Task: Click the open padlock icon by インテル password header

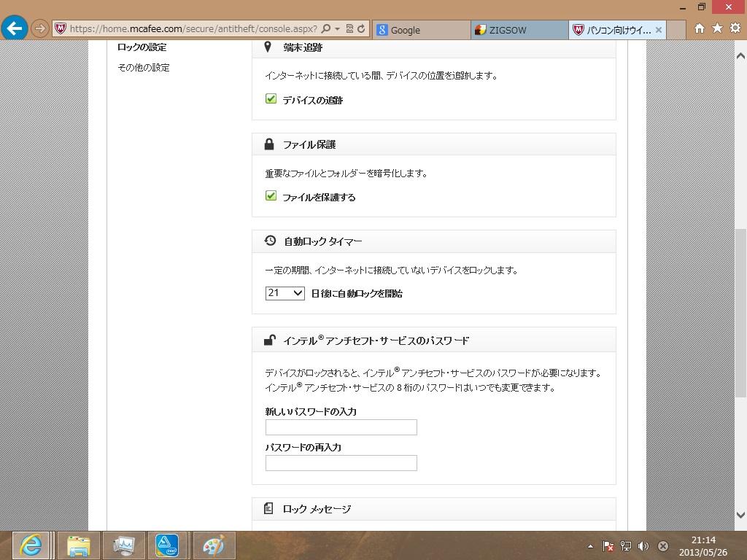Action: [270, 340]
